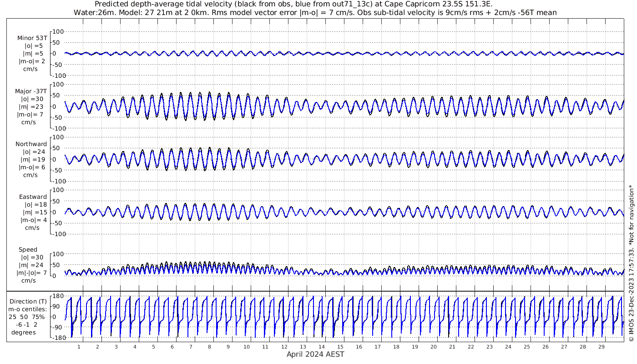637x364 pixels.
Task: Select the 'Major -37T' panel label
Action: (31, 91)
